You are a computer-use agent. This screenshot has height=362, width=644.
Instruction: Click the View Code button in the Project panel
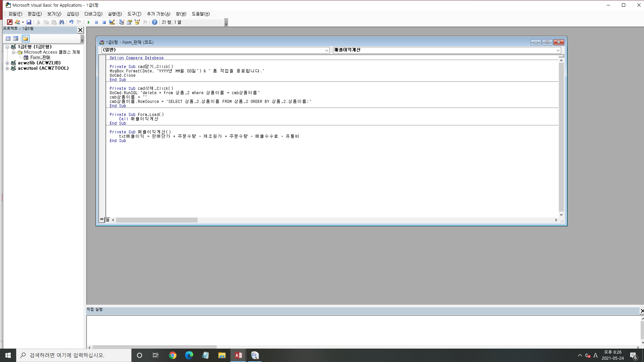(x=8, y=39)
